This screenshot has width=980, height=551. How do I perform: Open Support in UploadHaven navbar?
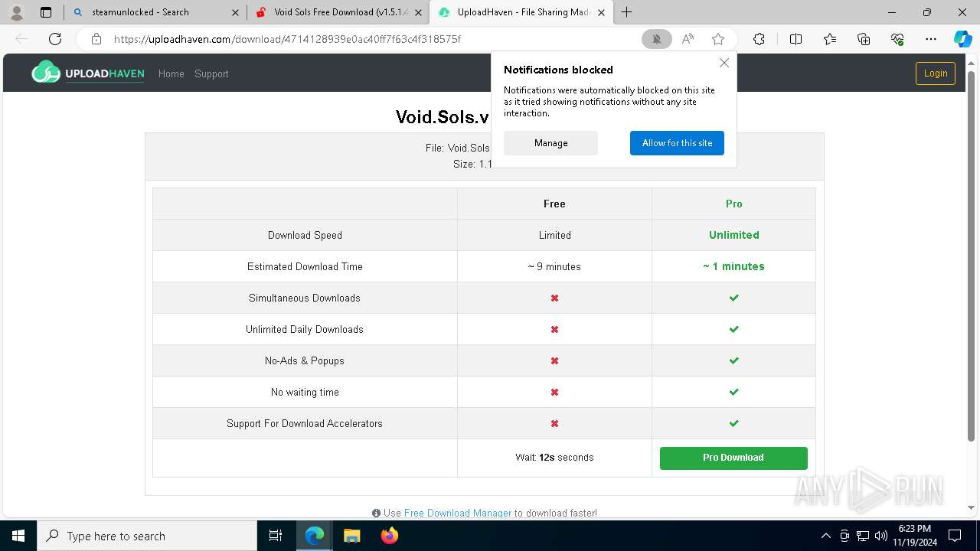click(211, 73)
